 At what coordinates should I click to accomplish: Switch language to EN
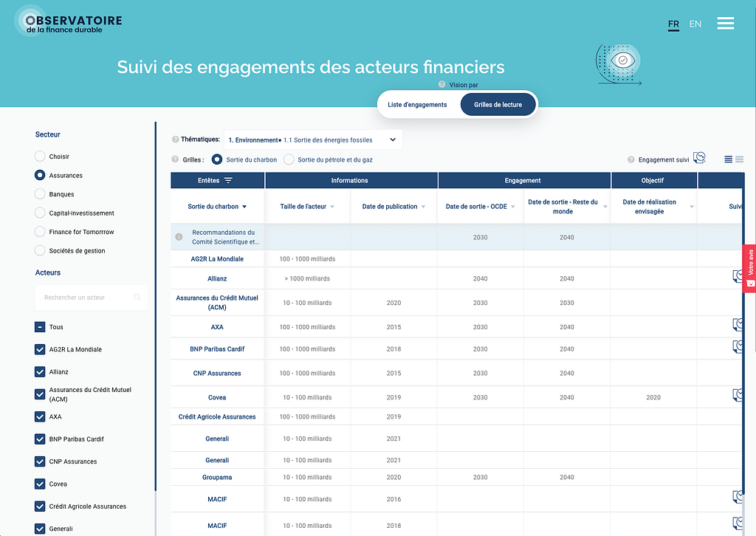(x=695, y=24)
